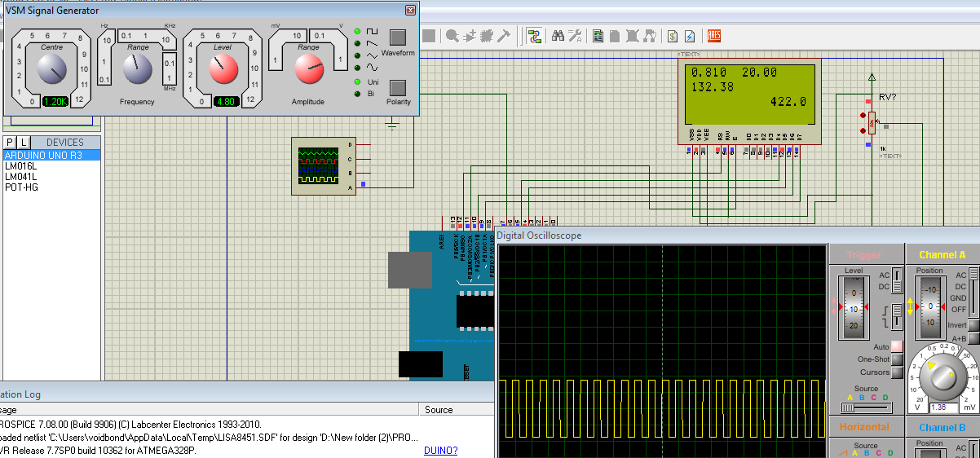Viewport: 980px width, 458px height.
Task: Click the P pick devices button
Action: [x=11, y=143]
